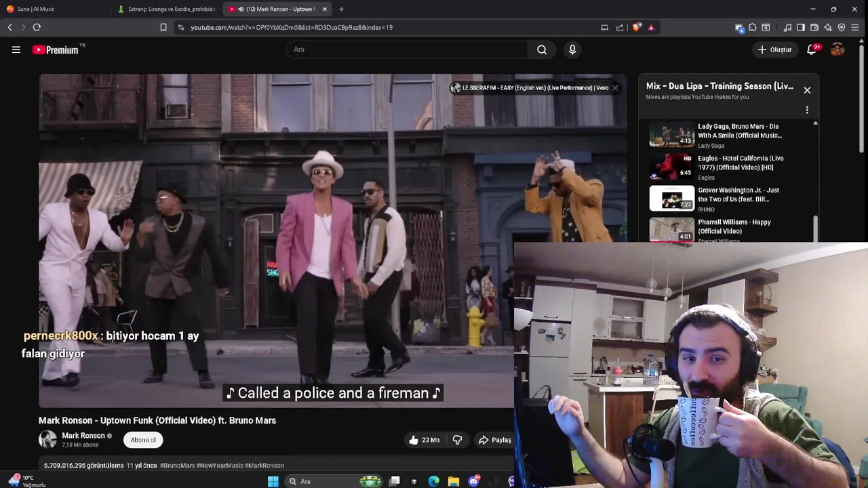
Task: Open a new browser tab
Action: point(341,9)
